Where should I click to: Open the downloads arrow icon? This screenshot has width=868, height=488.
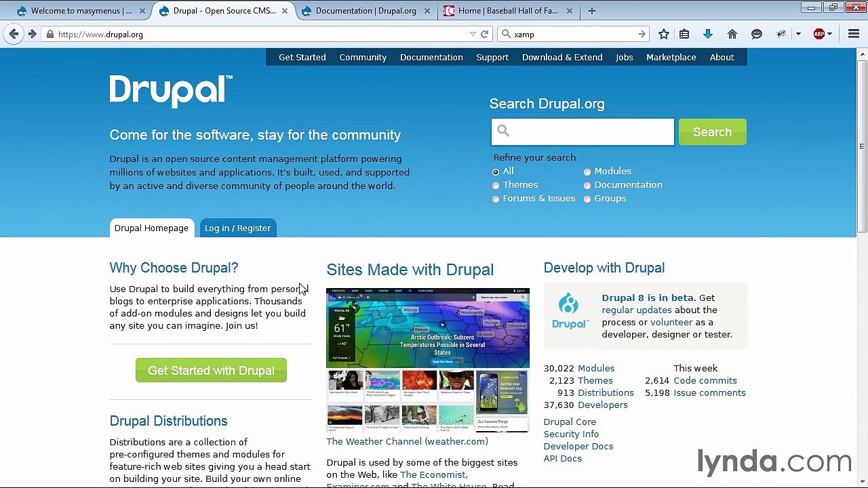click(x=708, y=34)
